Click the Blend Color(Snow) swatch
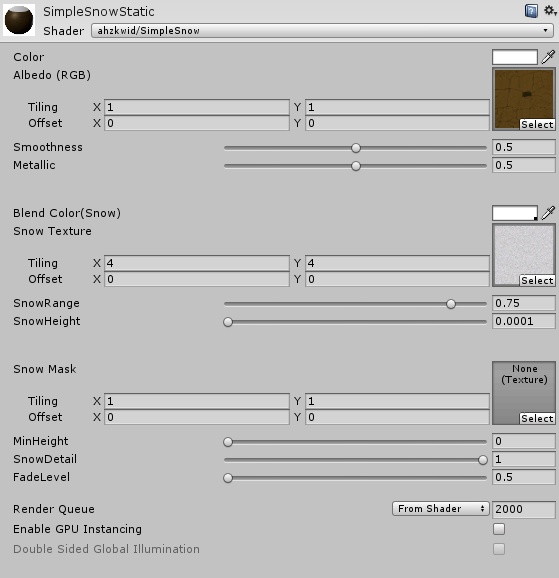The height and width of the screenshot is (578, 559). click(515, 213)
